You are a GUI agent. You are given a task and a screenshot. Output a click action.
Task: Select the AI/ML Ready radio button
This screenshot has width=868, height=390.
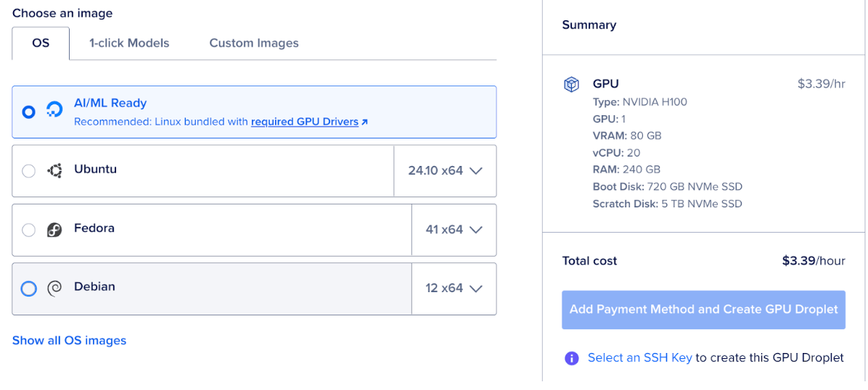pos(28,112)
